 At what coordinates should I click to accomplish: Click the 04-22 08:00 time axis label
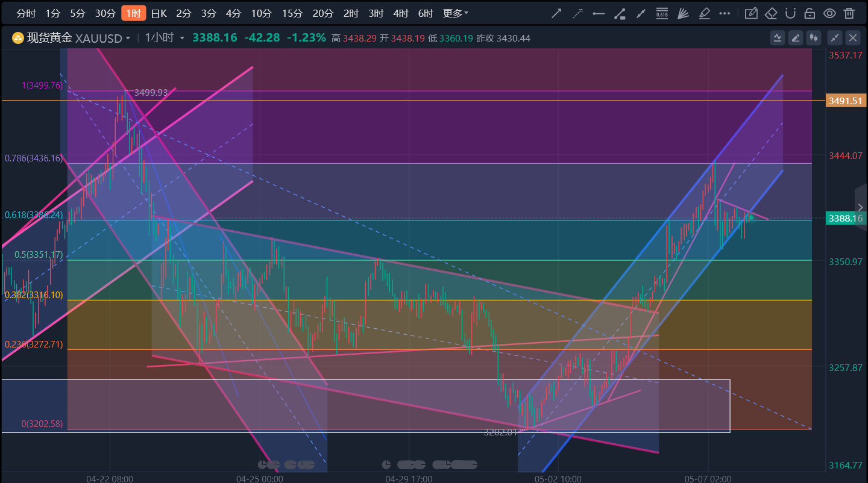click(x=110, y=479)
